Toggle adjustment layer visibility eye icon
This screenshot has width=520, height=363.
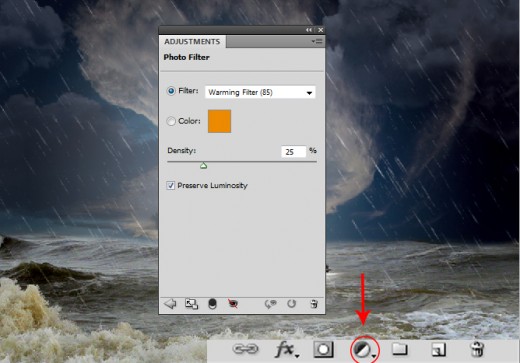[x=233, y=304]
